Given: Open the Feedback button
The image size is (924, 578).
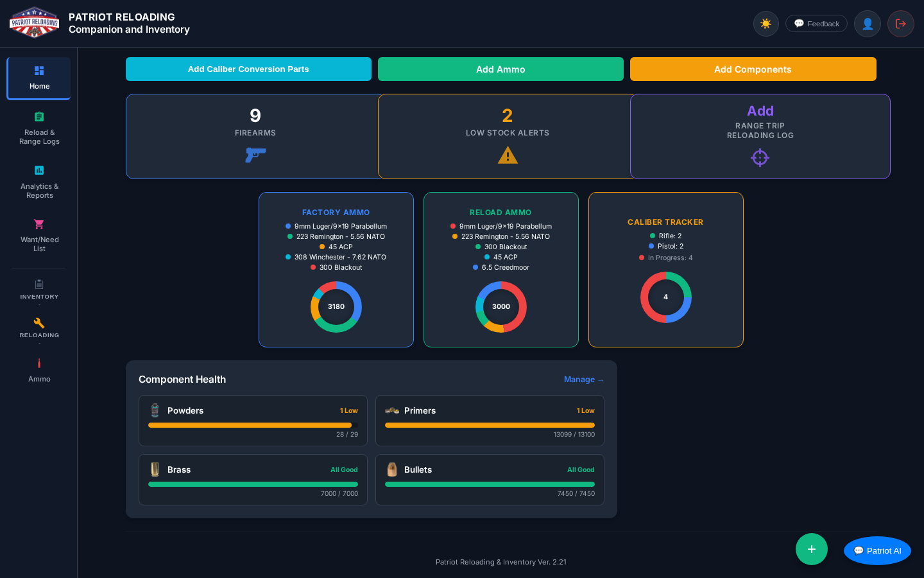Looking at the screenshot, I should (816, 24).
